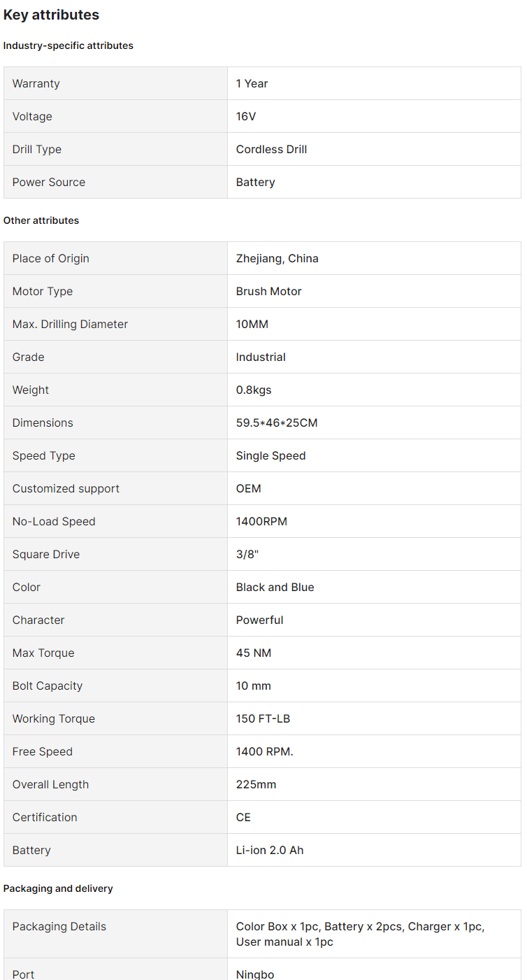Select the Packaging Details label
The image size is (527, 980).
[x=59, y=926]
